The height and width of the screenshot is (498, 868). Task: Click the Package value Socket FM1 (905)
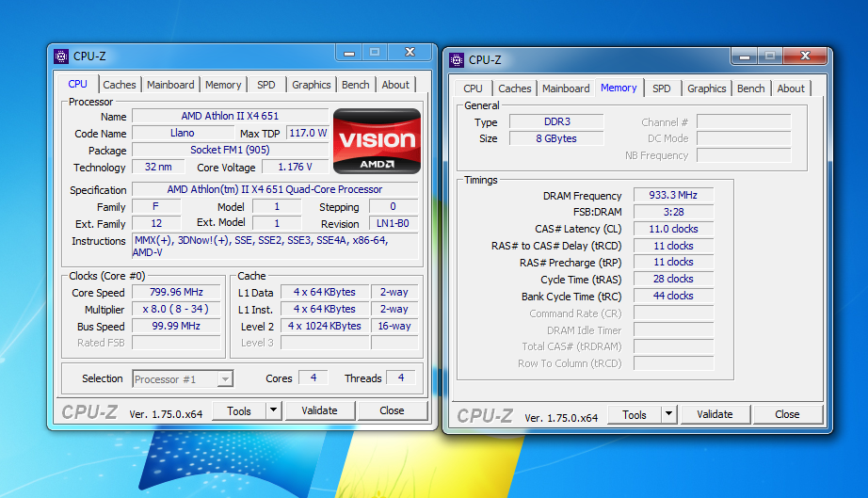click(231, 150)
